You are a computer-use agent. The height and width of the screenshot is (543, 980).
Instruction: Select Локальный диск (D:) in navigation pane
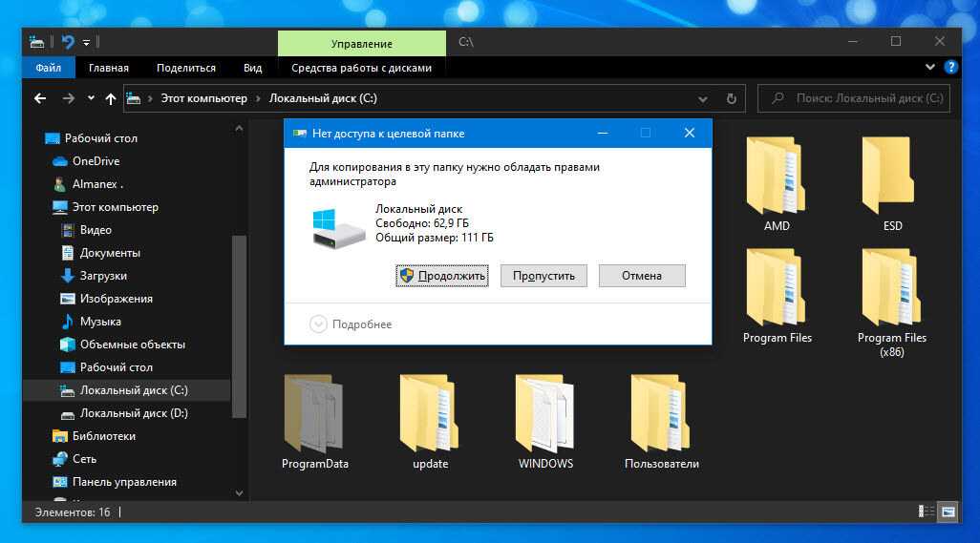click(134, 413)
